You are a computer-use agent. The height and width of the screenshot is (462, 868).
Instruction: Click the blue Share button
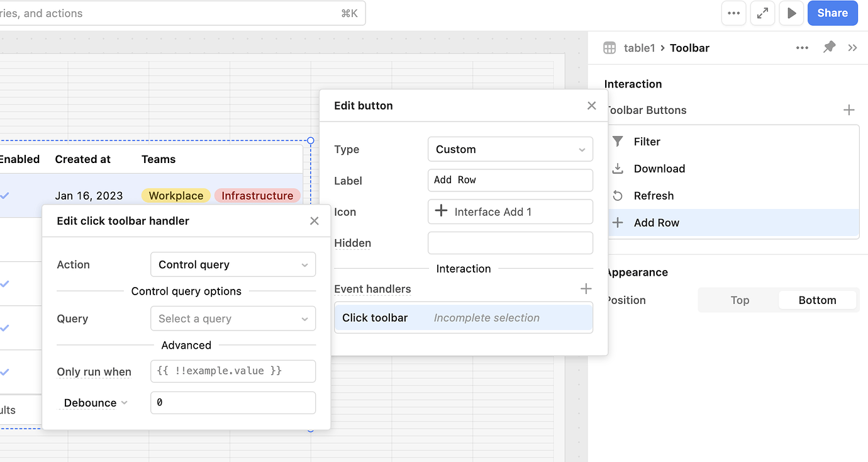click(x=832, y=13)
